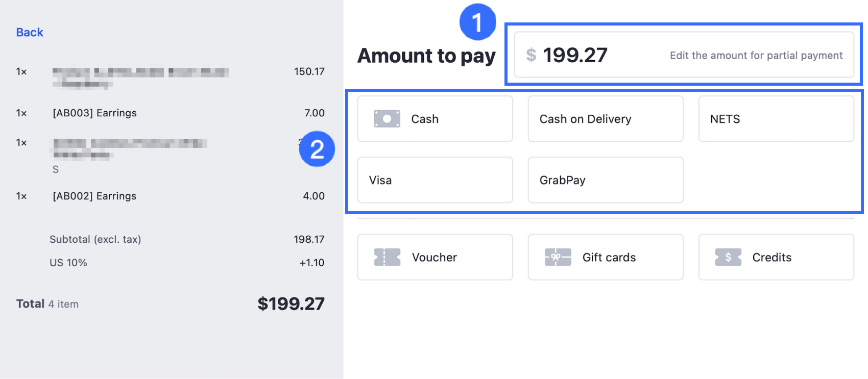The height and width of the screenshot is (379, 868).
Task: Click the Credits dollar icon
Action: [x=728, y=257]
